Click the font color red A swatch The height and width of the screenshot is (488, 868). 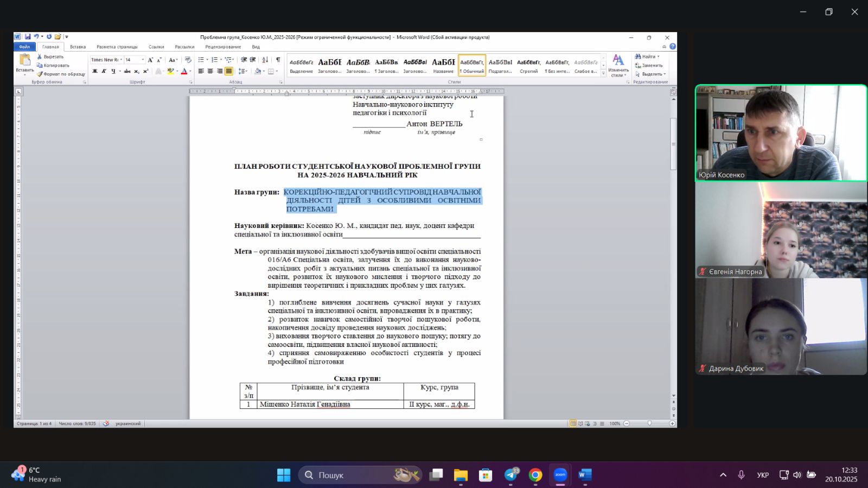coord(184,71)
